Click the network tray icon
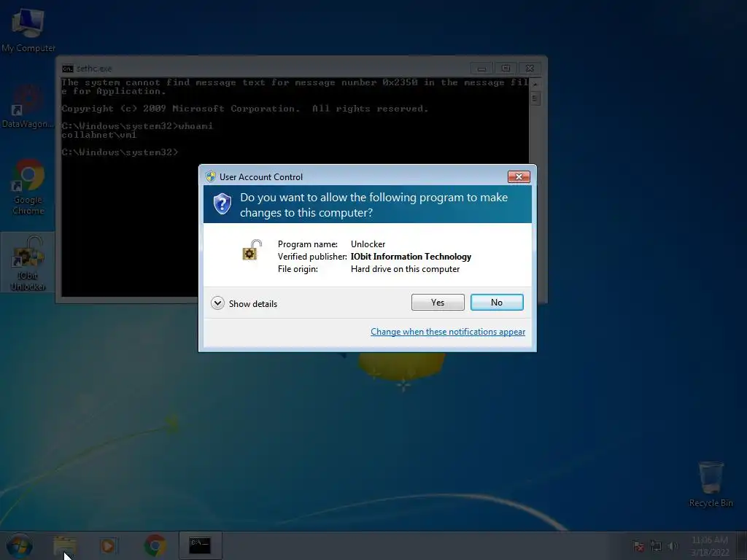Screen dimensions: 747x560 pos(656,546)
